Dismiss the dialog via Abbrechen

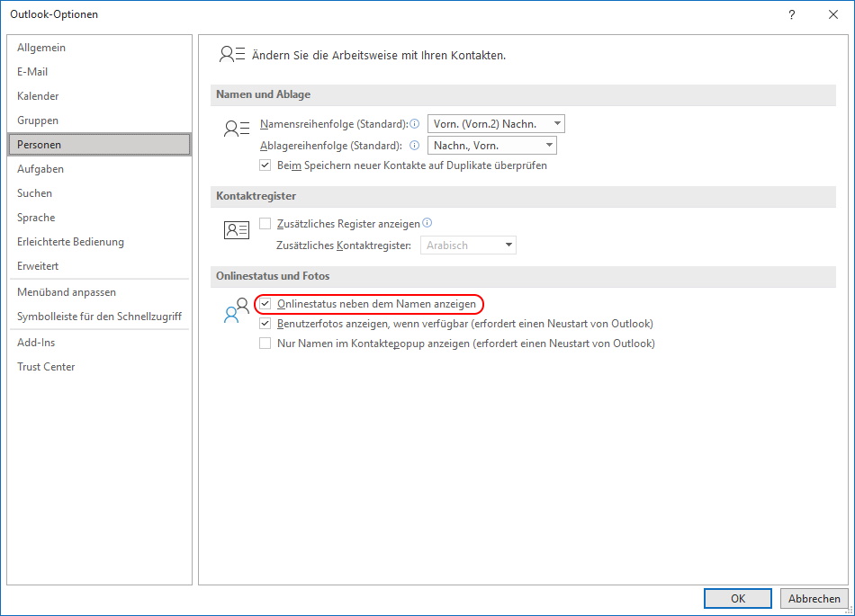click(x=813, y=598)
